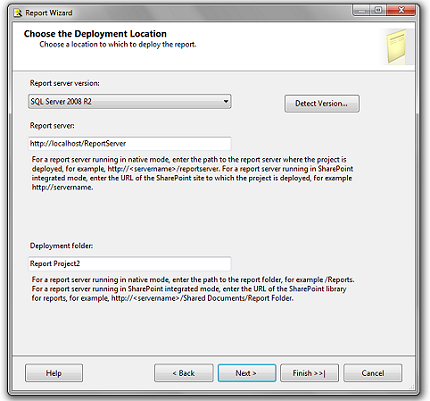Cancel the Report Wizard
The image size is (430, 401).
(x=373, y=373)
